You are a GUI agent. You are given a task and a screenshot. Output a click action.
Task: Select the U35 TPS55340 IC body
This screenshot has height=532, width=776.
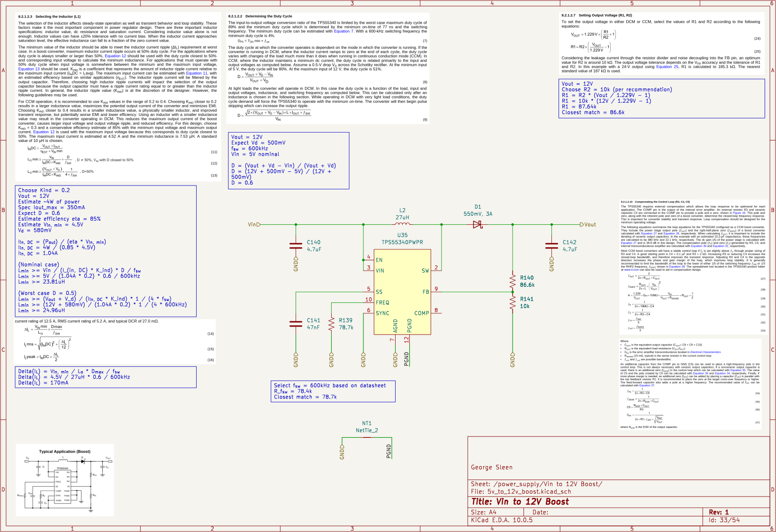click(402, 292)
